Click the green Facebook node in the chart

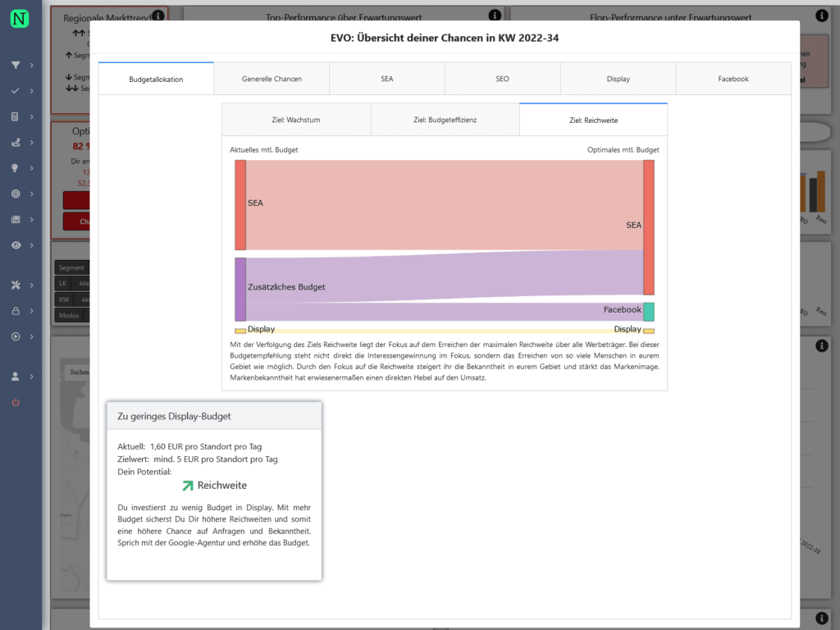(x=649, y=312)
